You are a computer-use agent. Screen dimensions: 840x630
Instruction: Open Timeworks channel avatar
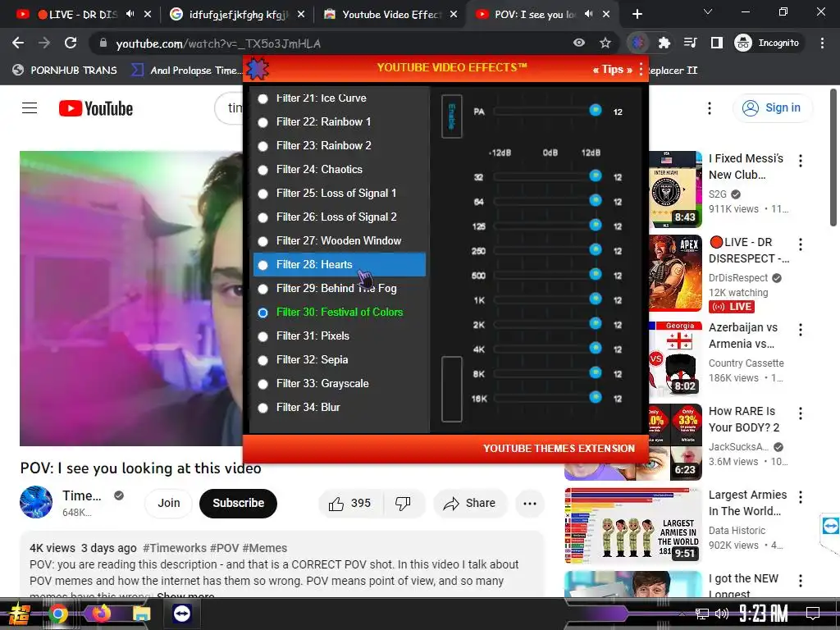coord(36,502)
